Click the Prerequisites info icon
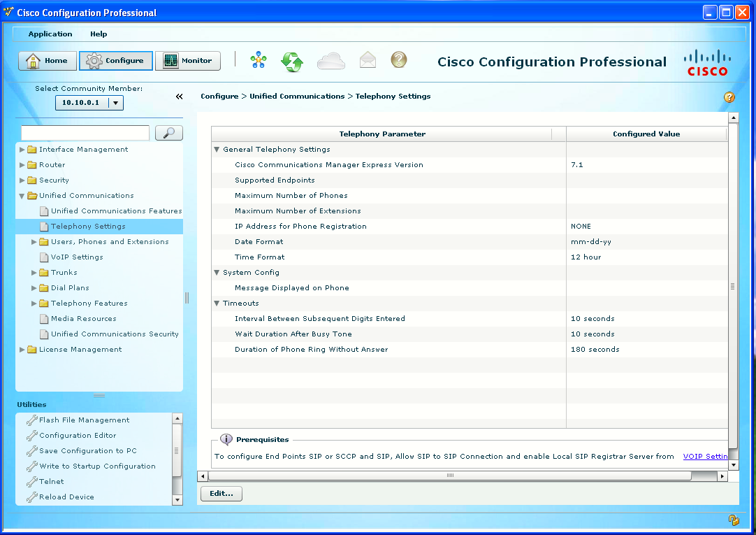756x535 pixels. coord(226,439)
